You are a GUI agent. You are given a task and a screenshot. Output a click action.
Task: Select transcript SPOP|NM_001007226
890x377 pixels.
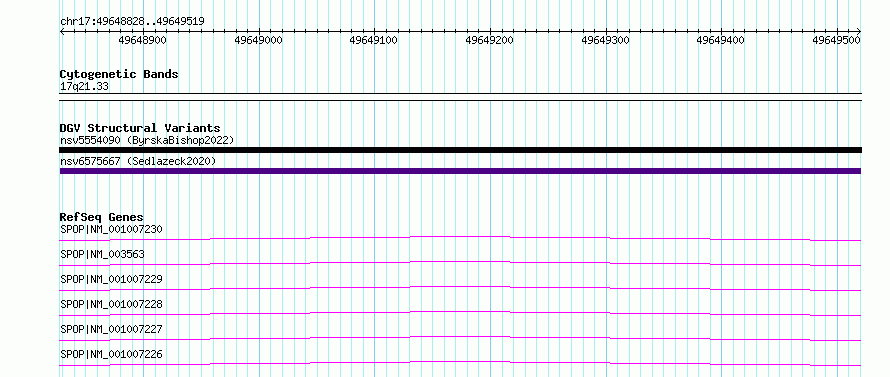point(111,354)
